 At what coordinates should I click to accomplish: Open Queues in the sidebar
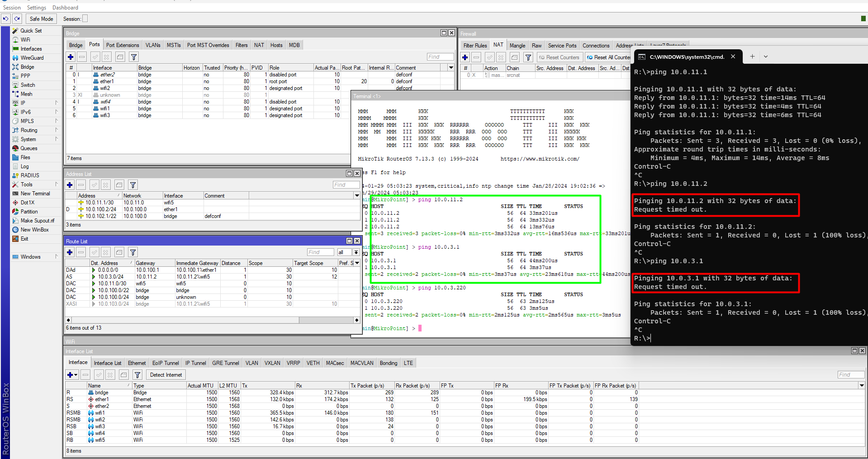(x=29, y=148)
